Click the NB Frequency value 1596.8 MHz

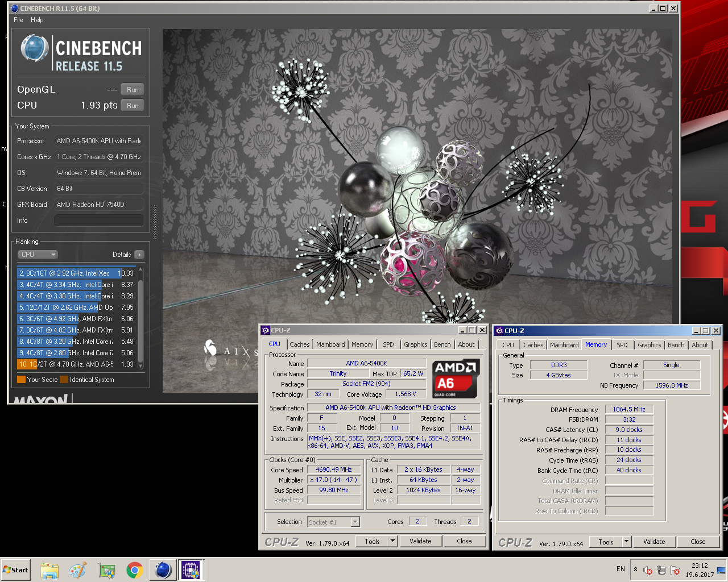672,385
